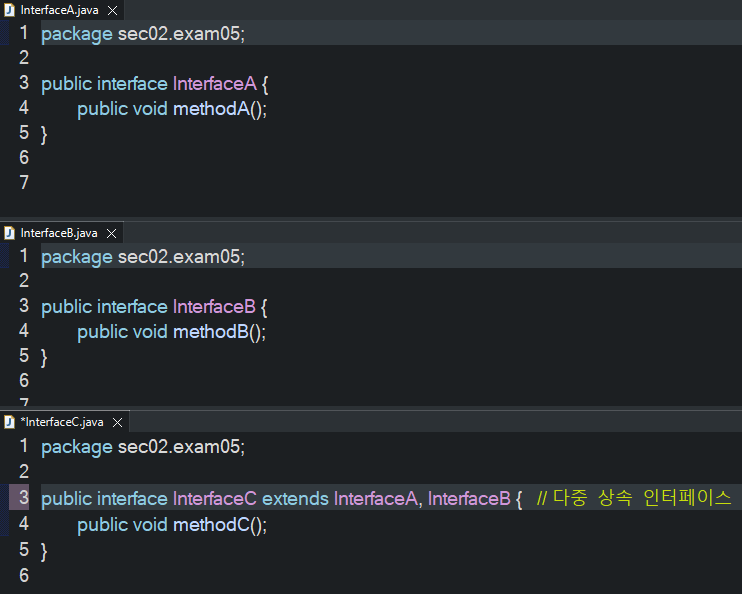Click 'package' keyword in InterfaceA.java
Image resolution: width=742 pixels, height=594 pixels.
[77, 34]
